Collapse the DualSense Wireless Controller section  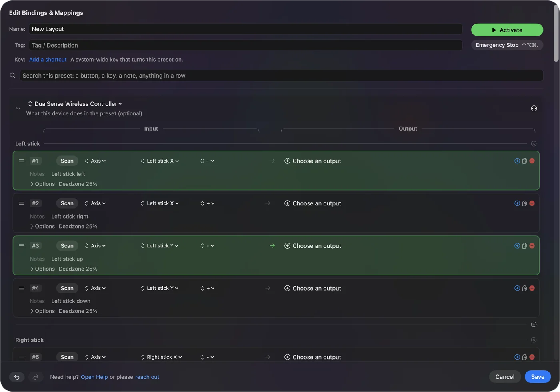pos(18,109)
